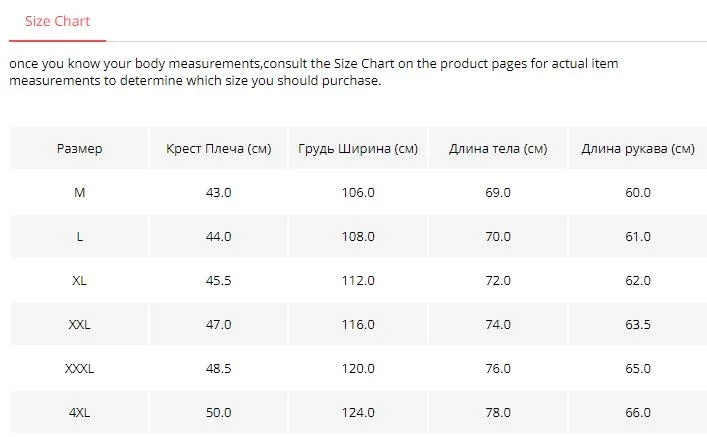707x437 pixels.
Task: Click the 66.0 sleeve length cell
Action: (x=638, y=412)
